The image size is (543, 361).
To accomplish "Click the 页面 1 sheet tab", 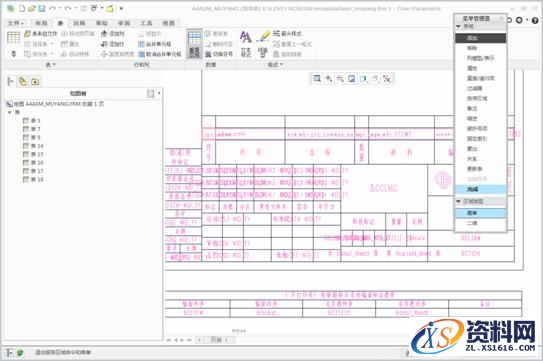I will 219,340.
